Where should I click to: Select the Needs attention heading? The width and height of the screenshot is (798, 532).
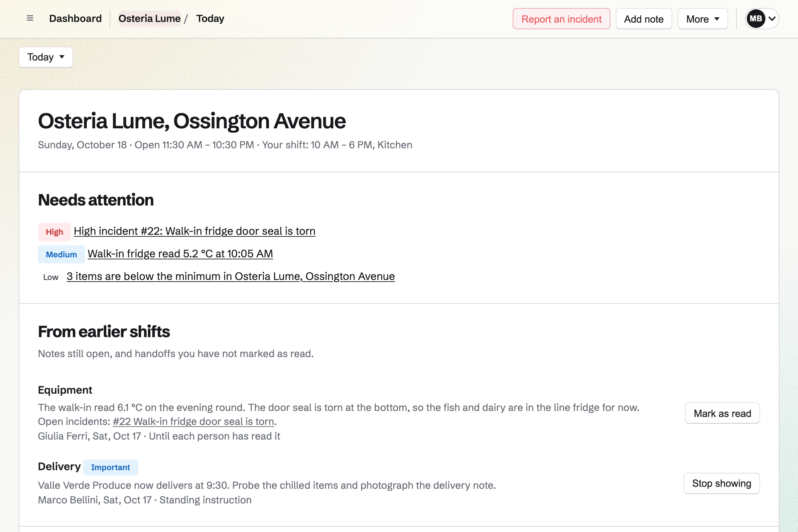pos(96,200)
